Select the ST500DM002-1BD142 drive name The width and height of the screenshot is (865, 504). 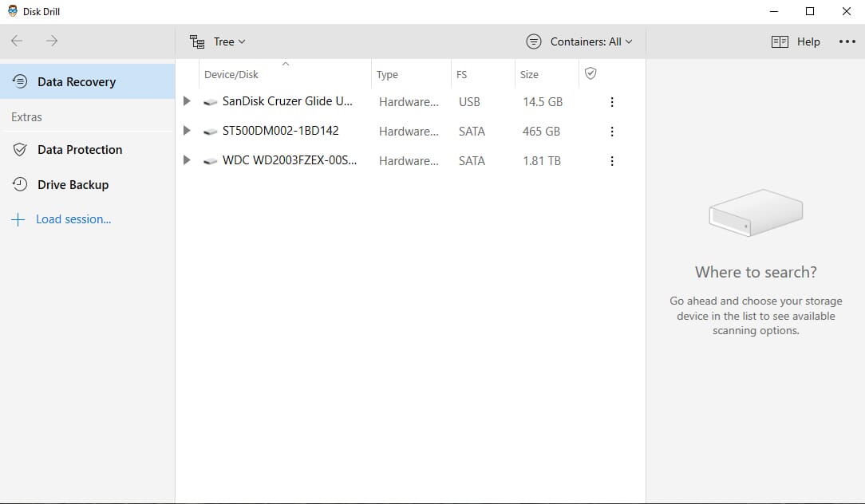pos(280,131)
